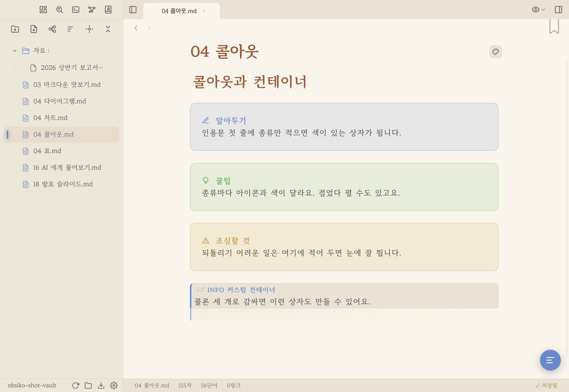Click the arrows icon beside INFO
The image size is (569, 392).
click(x=201, y=290)
